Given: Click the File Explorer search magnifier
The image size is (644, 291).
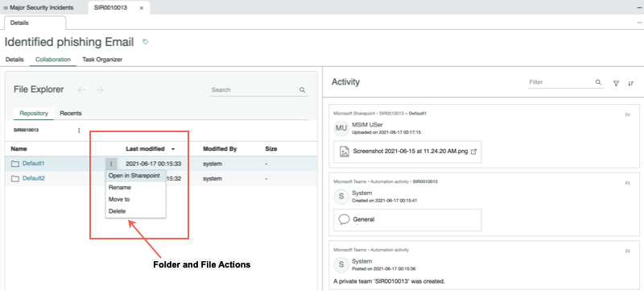Looking at the screenshot, I should click(303, 89).
